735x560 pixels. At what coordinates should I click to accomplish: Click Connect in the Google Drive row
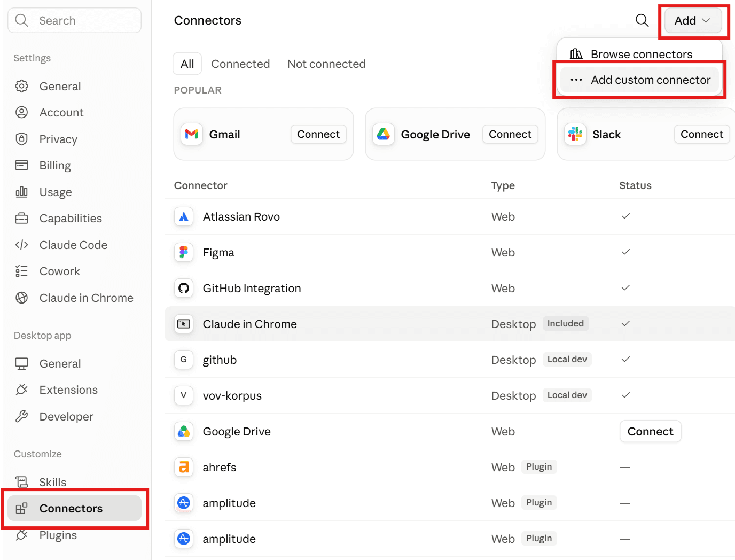click(650, 431)
